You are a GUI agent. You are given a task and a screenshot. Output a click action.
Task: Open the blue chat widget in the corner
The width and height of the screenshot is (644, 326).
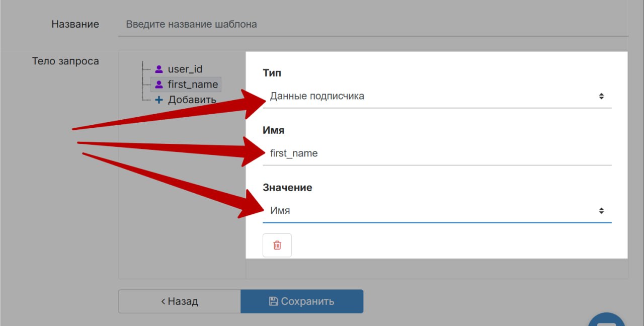[x=606, y=319]
